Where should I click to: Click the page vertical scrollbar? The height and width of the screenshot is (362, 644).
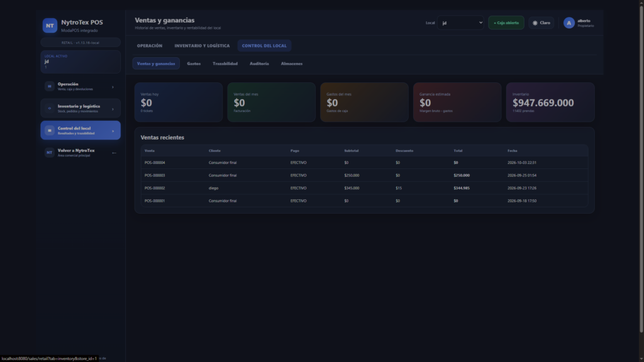[641, 168]
